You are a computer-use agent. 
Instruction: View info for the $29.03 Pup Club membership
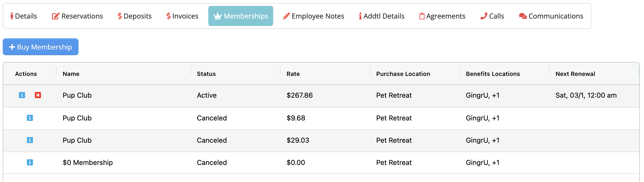tap(30, 140)
